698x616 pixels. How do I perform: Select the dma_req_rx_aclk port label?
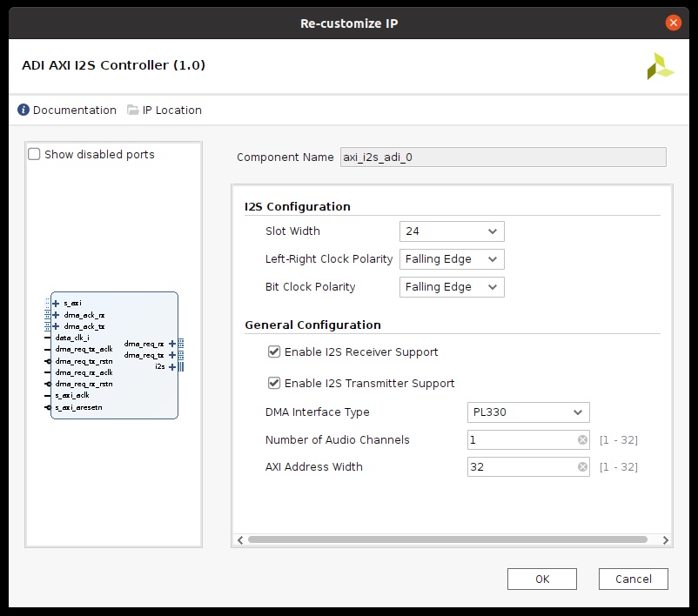coord(84,372)
